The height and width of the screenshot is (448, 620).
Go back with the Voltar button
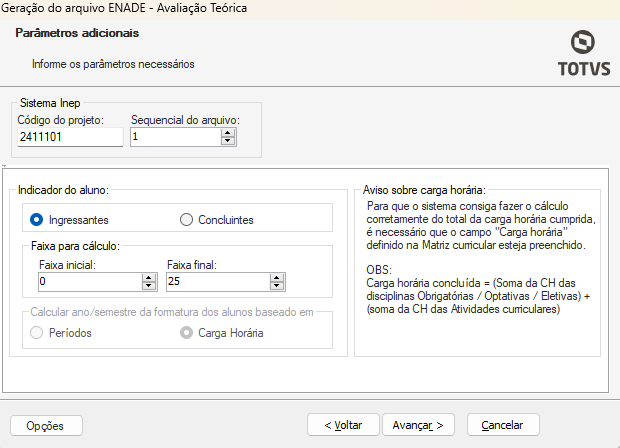tap(343, 425)
